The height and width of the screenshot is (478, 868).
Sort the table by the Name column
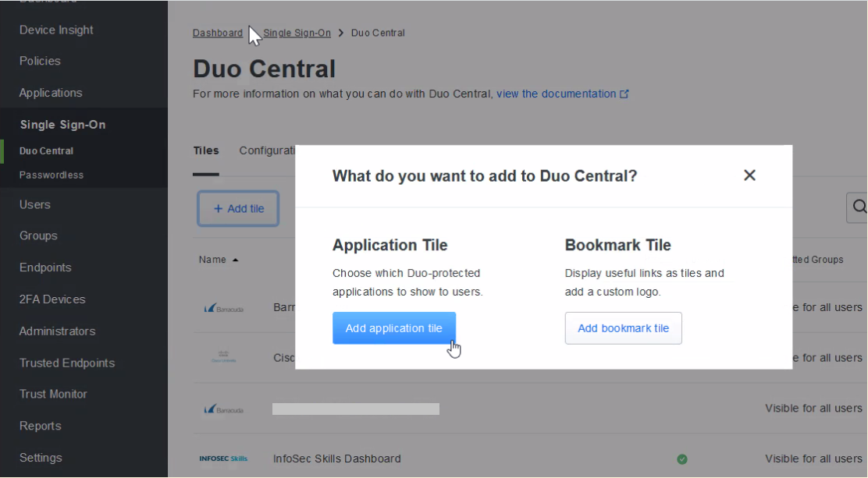tap(218, 260)
